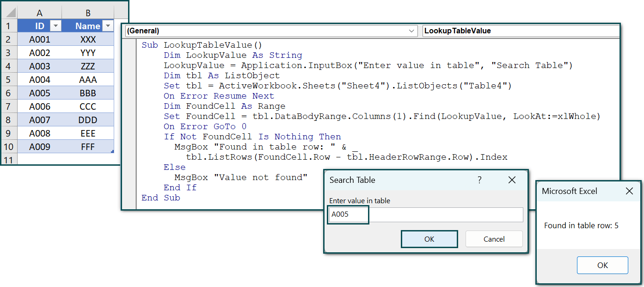This screenshot has width=644, height=287.
Task: Open the ID column filter dropdown
Action: click(x=55, y=25)
